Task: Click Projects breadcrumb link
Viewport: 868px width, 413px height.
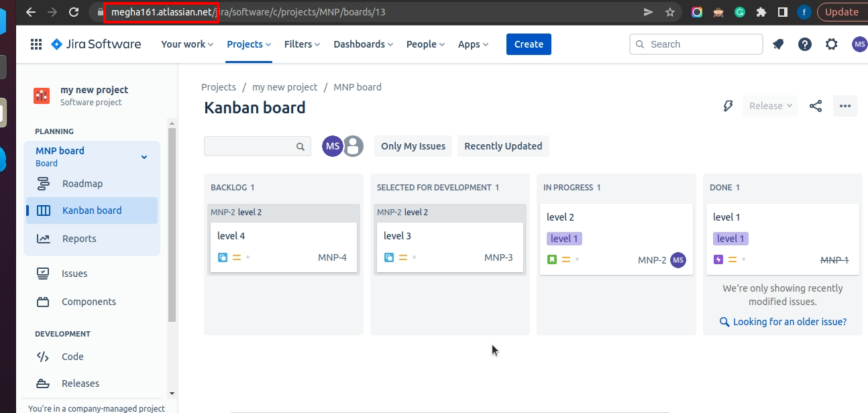Action: click(219, 87)
